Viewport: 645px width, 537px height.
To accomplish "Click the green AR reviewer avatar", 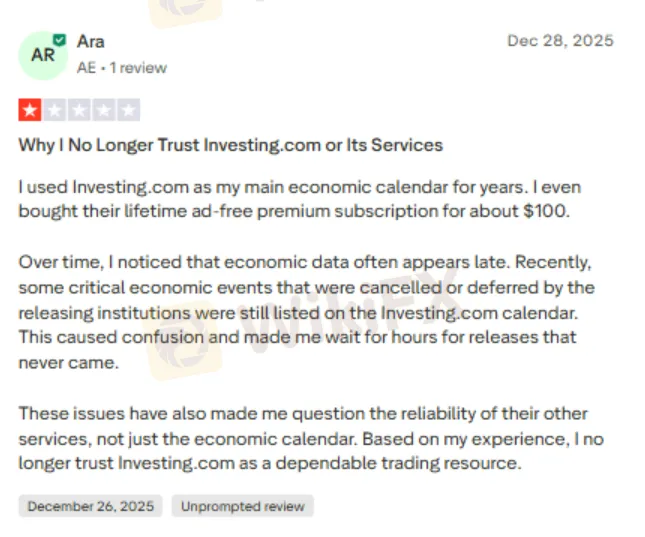I will (43, 55).
